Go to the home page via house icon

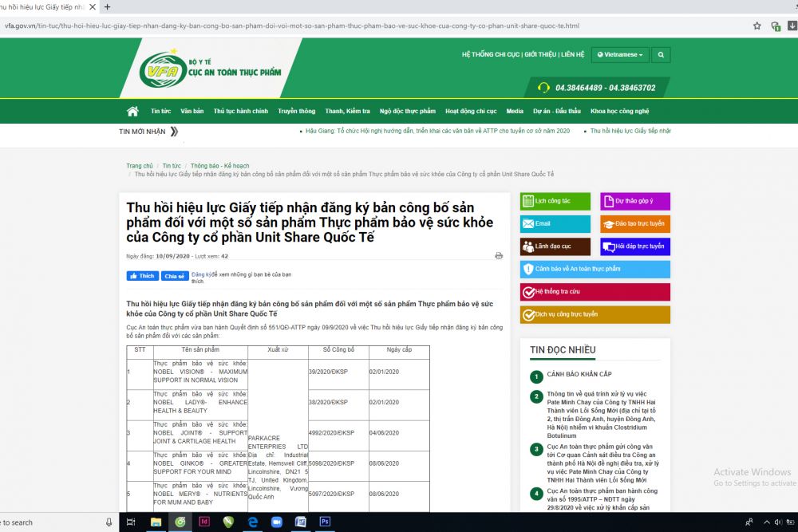tap(132, 112)
